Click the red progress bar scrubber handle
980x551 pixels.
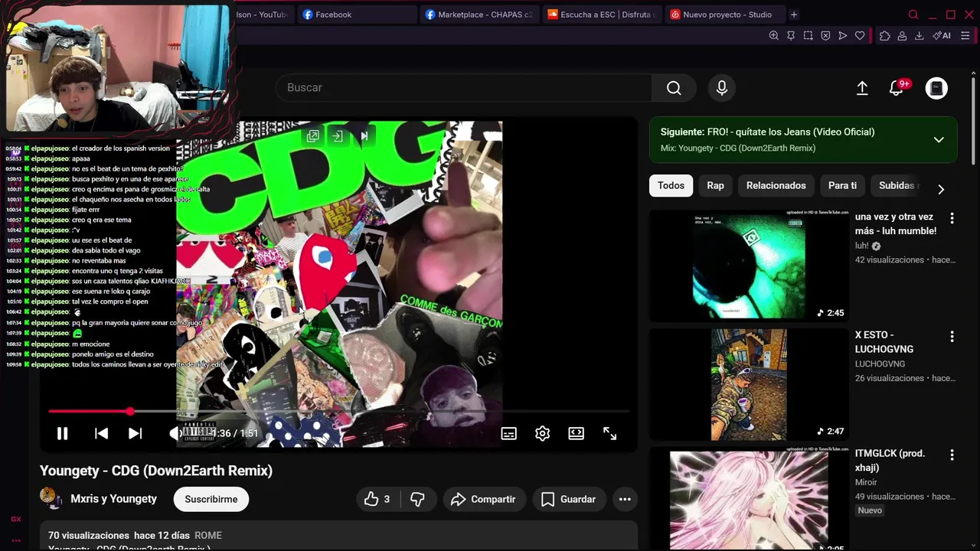point(130,412)
